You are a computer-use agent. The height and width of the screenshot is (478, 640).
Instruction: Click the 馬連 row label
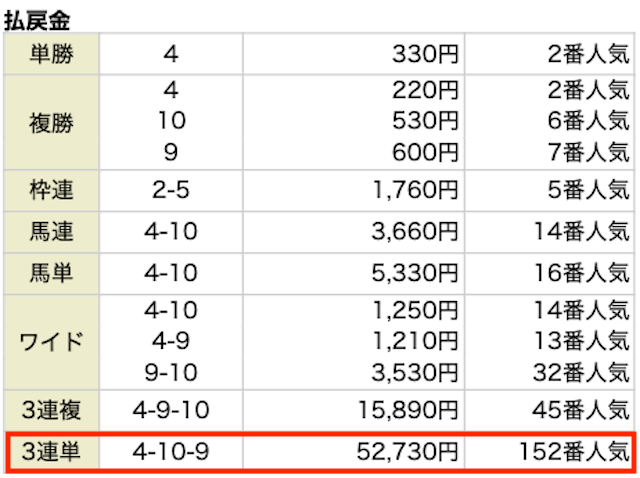[x=51, y=232]
